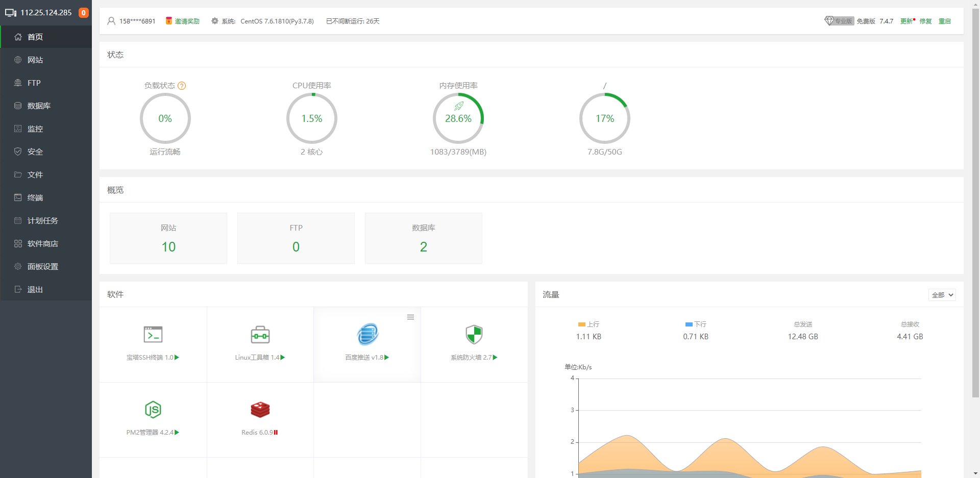Viewport: 980px width, 478px height.
Task: Open the FTP overview card showing 0
Action: click(296, 238)
